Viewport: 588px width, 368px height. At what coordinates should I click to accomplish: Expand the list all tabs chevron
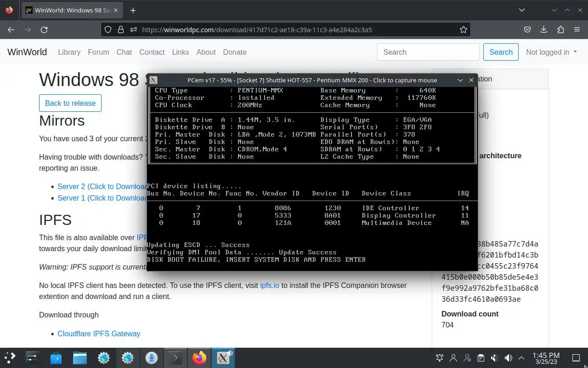coord(522,10)
